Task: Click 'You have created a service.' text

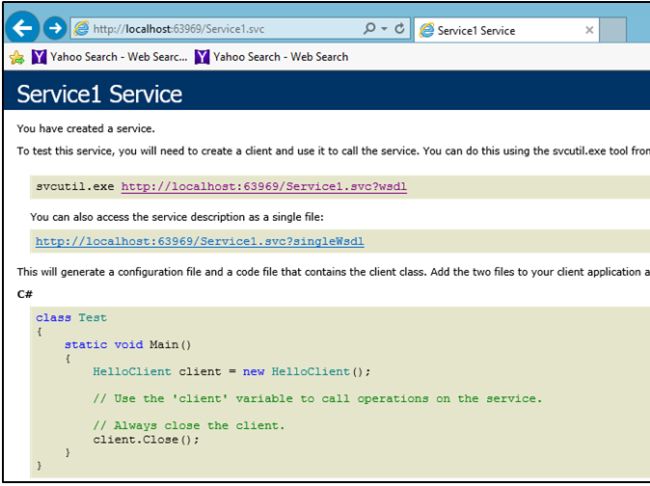Action: [x=86, y=129]
